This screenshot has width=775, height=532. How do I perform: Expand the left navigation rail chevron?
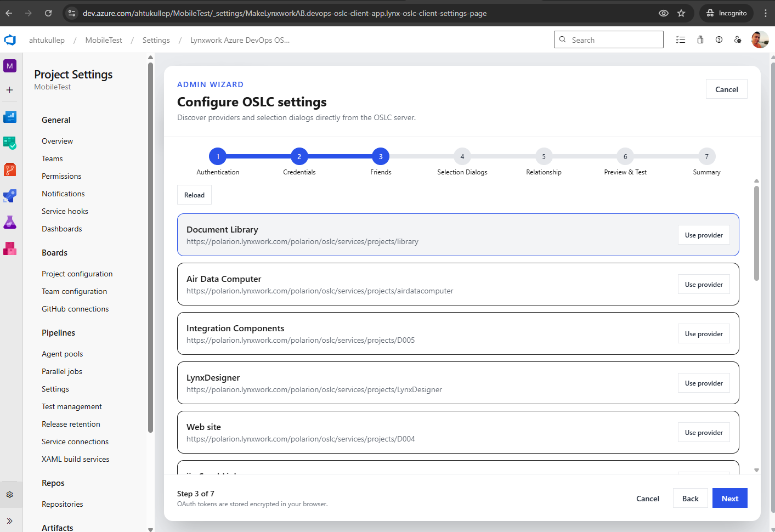pyautogui.click(x=10, y=521)
